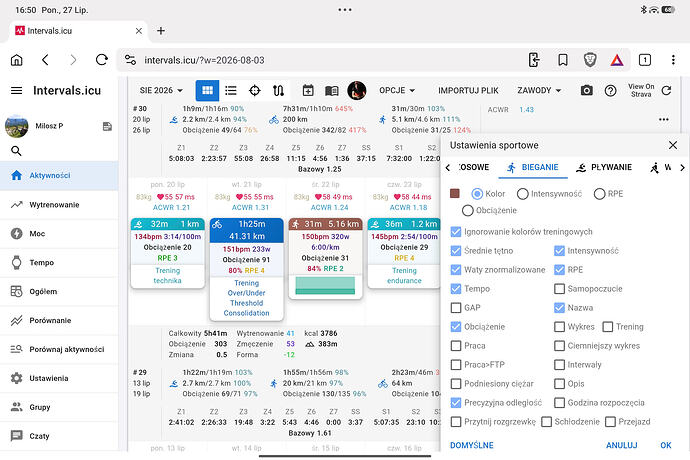Expand the ZAWODY dropdown menu
Viewport: 690px width, 460px height.
(x=539, y=91)
